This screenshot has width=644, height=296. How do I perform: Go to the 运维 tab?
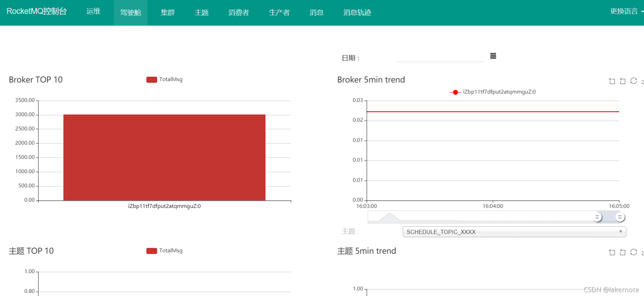tap(93, 11)
